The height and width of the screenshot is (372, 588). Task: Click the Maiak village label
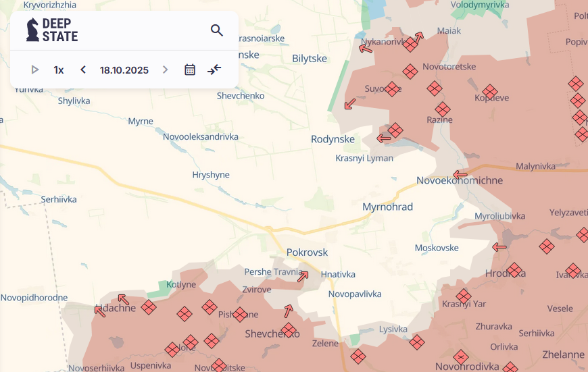[x=449, y=31]
